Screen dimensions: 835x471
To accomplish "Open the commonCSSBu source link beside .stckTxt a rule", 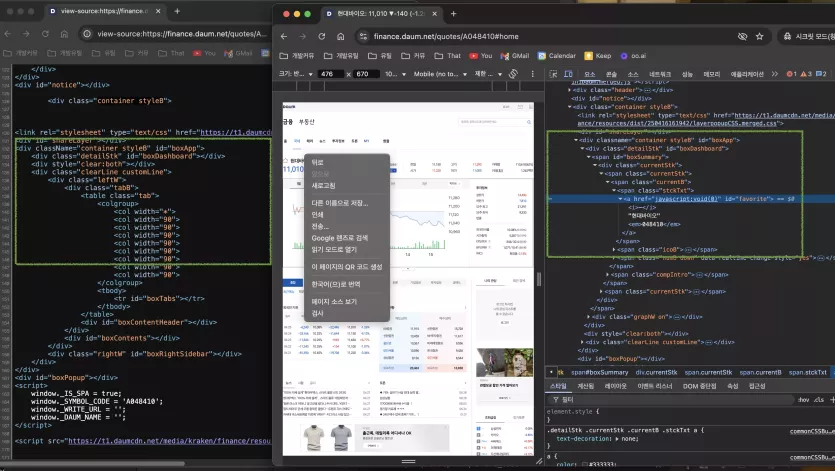I will tap(812, 431).
